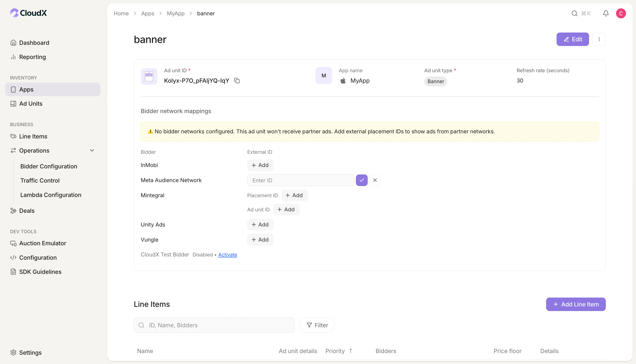The image size is (636, 364).
Task: Open the three-dot more options menu
Action: (599, 39)
